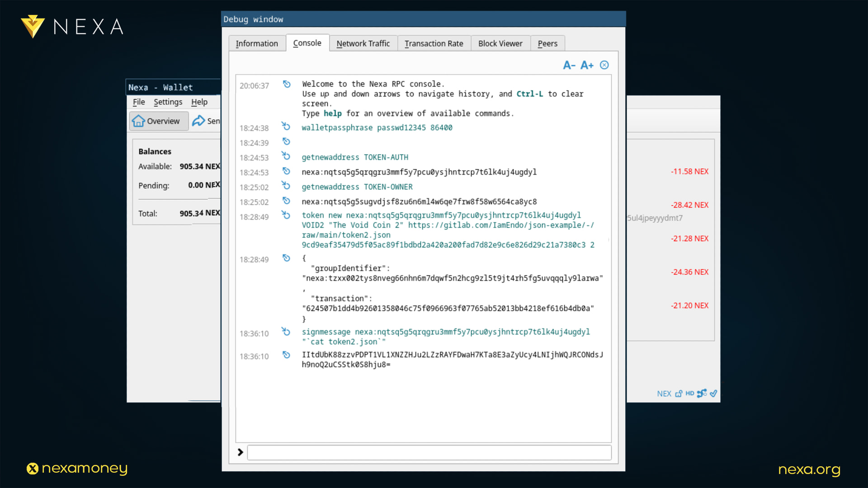Click the NEX unit display selector
868x488 pixels.
coord(664,394)
